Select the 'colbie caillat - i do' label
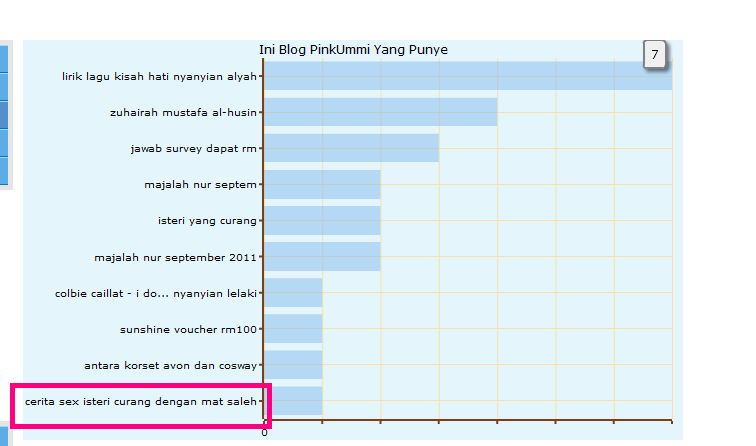Image resolution: width=756 pixels, height=446 pixels. pos(156,293)
